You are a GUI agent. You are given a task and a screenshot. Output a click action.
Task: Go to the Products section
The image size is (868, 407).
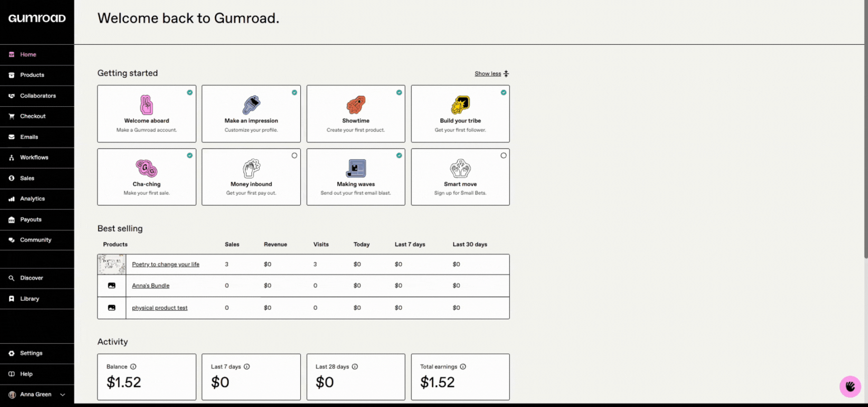pyautogui.click(x=32, y=75)
